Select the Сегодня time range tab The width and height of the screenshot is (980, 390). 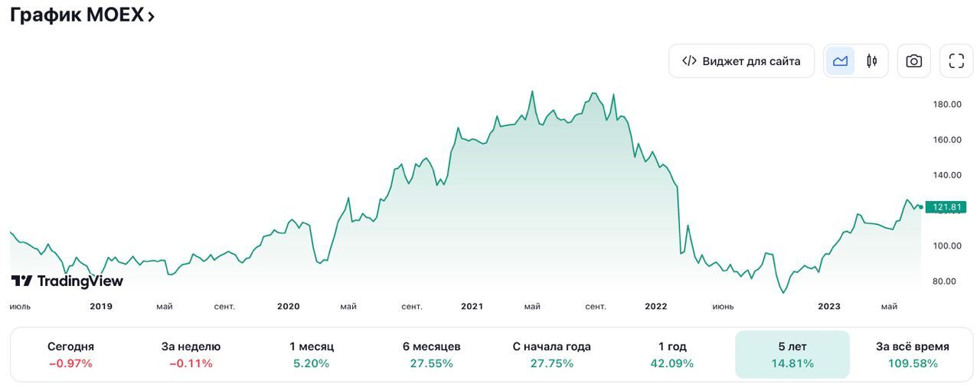tap(70, 355)
